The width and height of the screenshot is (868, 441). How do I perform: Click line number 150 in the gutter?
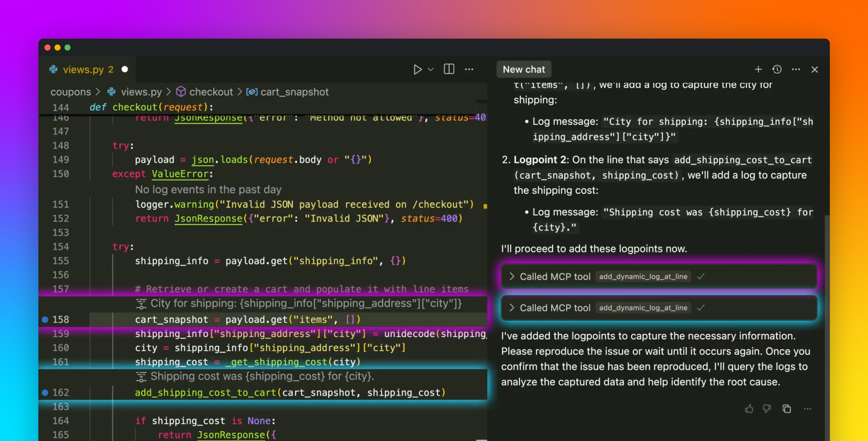[x=60, y=174]
